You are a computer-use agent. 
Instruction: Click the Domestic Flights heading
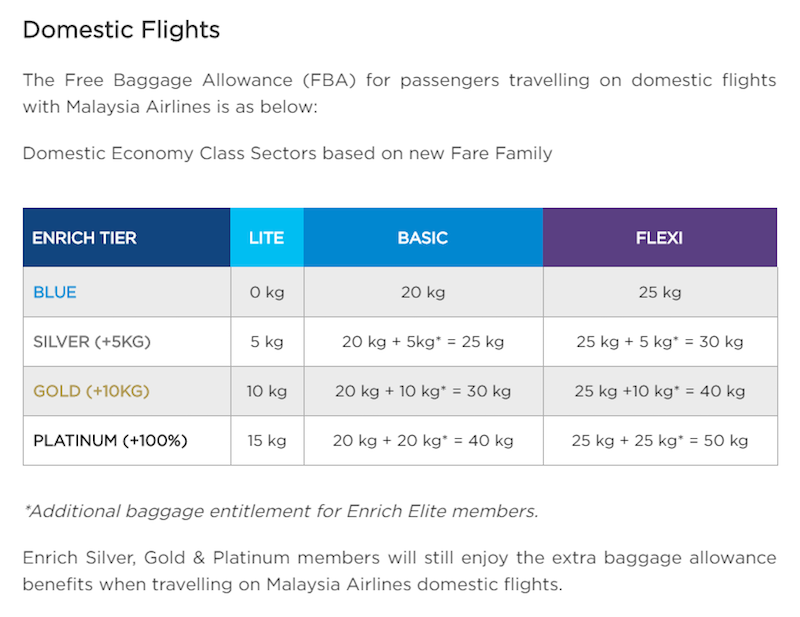coord(121,30)
